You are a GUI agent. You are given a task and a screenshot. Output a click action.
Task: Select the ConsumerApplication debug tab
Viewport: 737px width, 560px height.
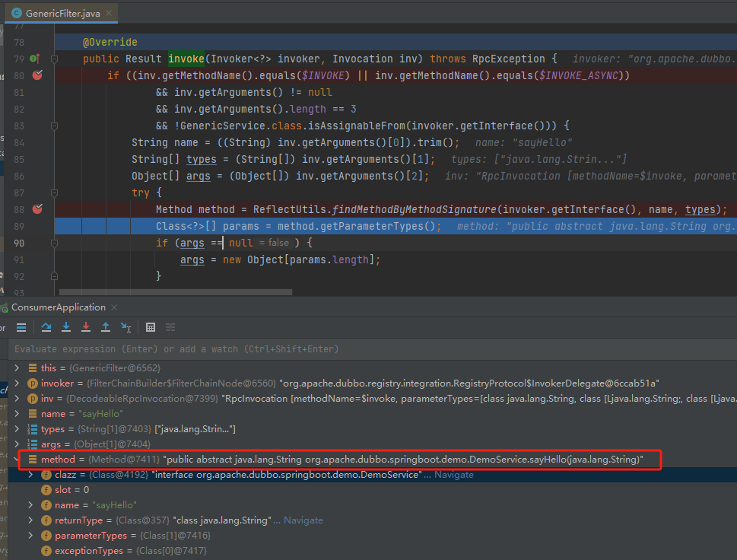click(x=59, y=307)
